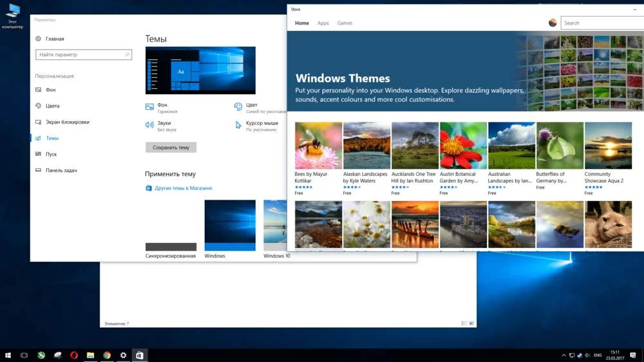This screenshot has height=362, width=644.
Task: Show hidden system tray icons
Action: (x=564, y=355)
